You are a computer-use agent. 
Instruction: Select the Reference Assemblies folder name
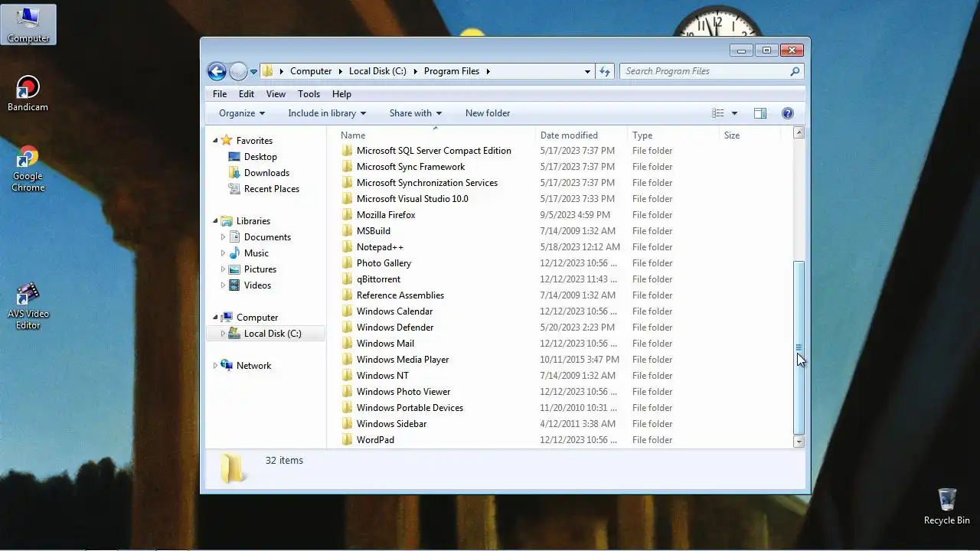tap(400, 295)
